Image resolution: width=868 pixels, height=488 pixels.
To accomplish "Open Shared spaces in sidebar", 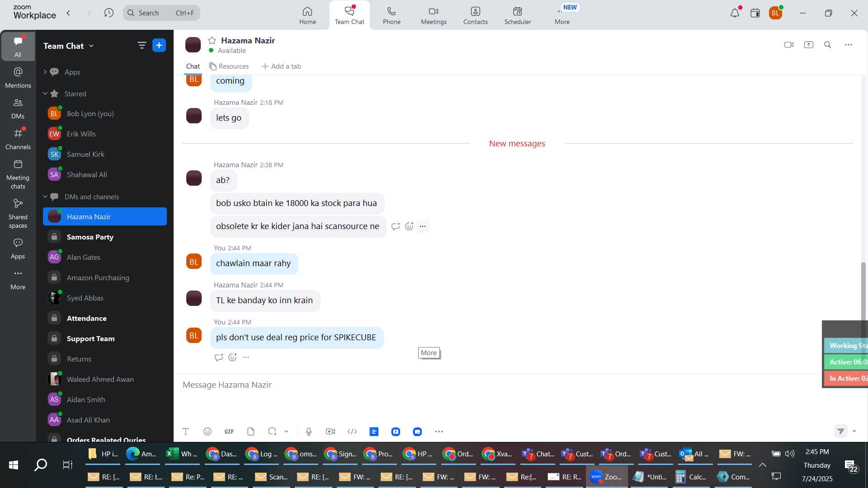I will [18, 214].
